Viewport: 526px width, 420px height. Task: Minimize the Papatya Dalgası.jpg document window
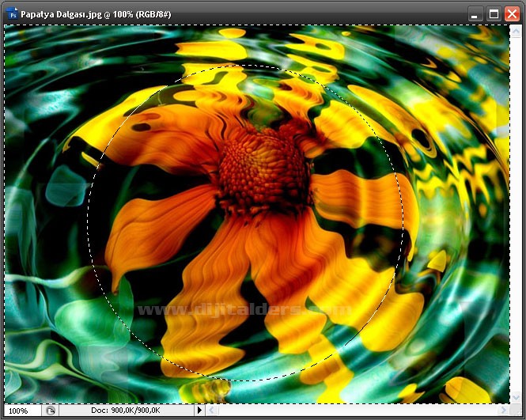[x=475, y=14]
